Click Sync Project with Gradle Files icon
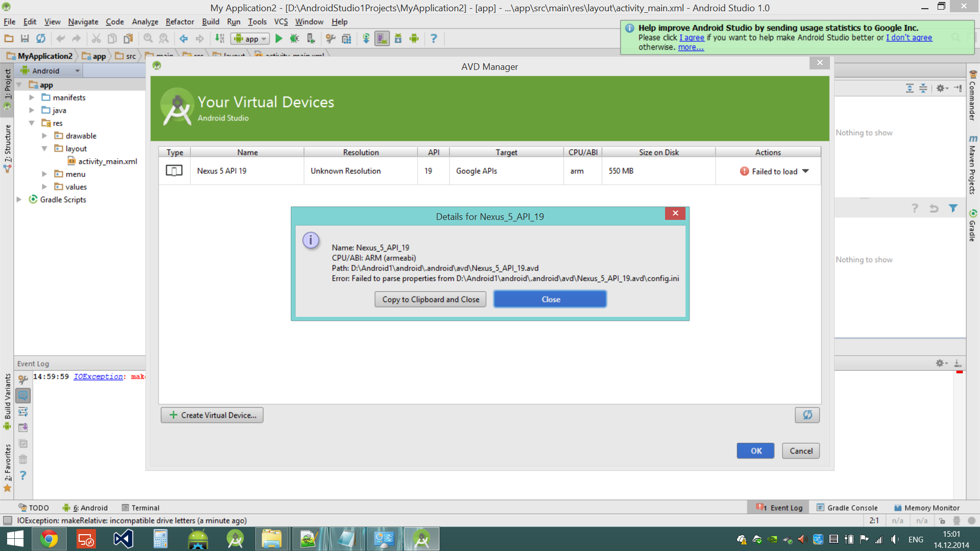Image resolution: width=980 pixels, height=551 pixels. coord(366,38)
